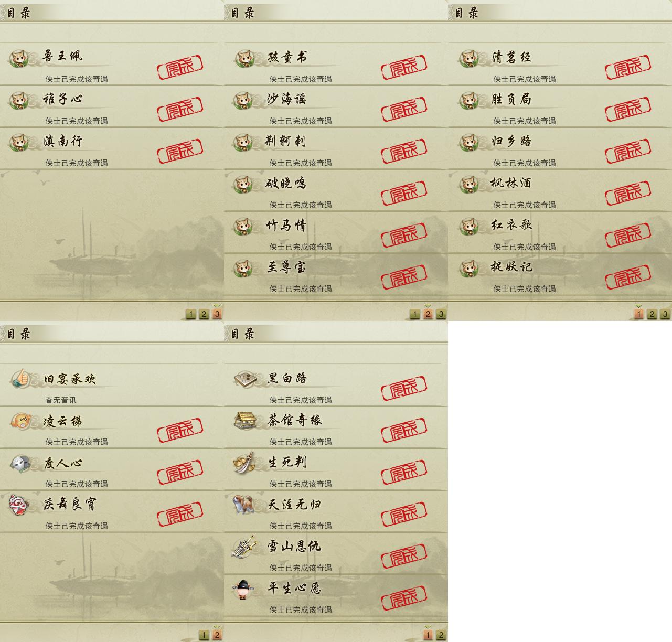Open the 凌云梯 adventure entry

click(112, 427)
